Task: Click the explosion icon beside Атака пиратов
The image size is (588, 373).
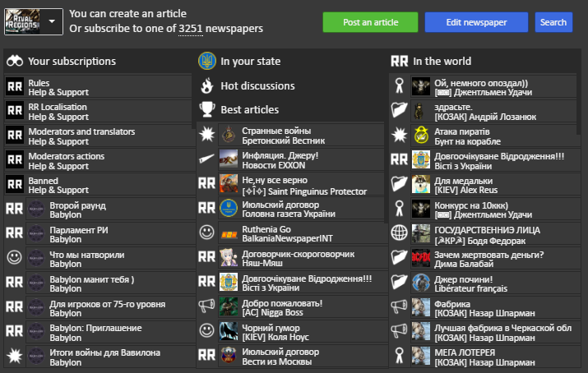Action: tap(399, 135)
